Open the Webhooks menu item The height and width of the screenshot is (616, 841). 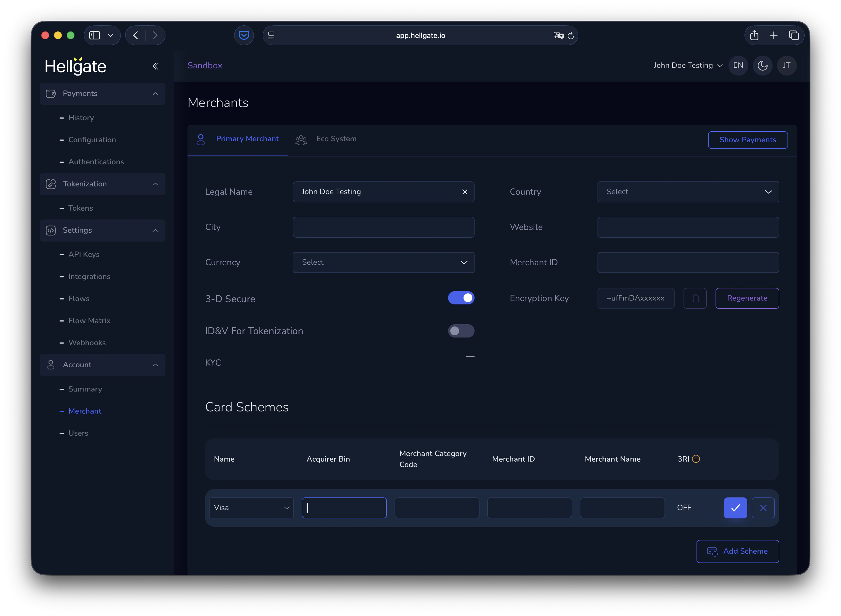click(87, 343)
